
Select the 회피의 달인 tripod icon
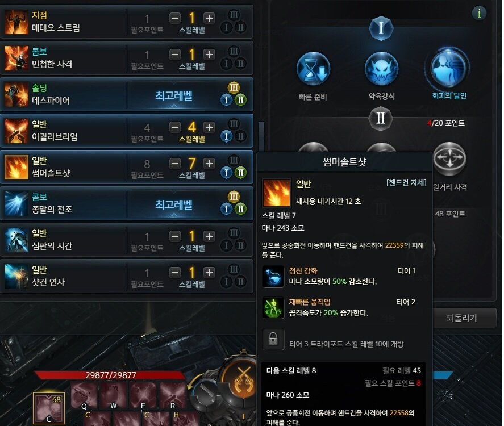coord(449,68)
